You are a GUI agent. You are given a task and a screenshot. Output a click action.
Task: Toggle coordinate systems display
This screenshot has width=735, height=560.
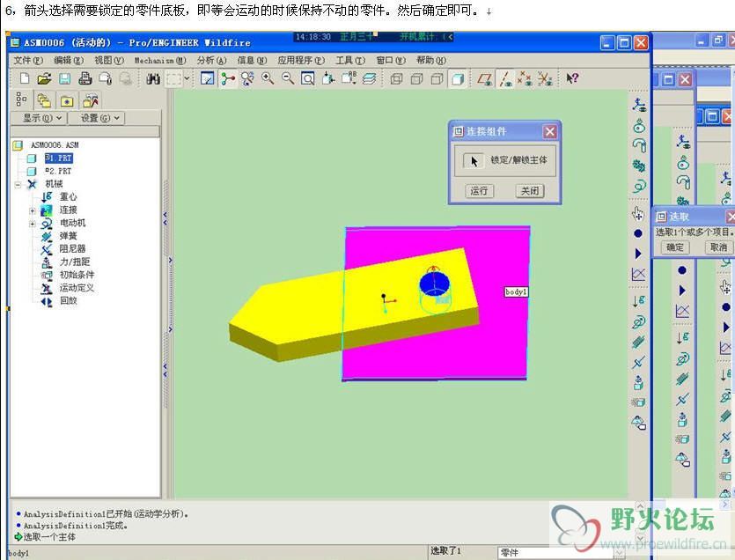[x=545, y=78]
